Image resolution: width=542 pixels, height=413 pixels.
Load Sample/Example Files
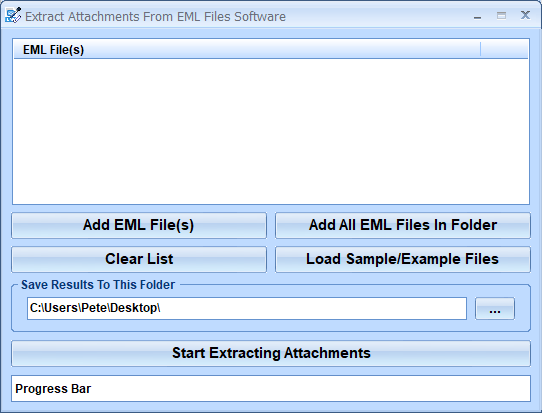[x=403, y=259]
